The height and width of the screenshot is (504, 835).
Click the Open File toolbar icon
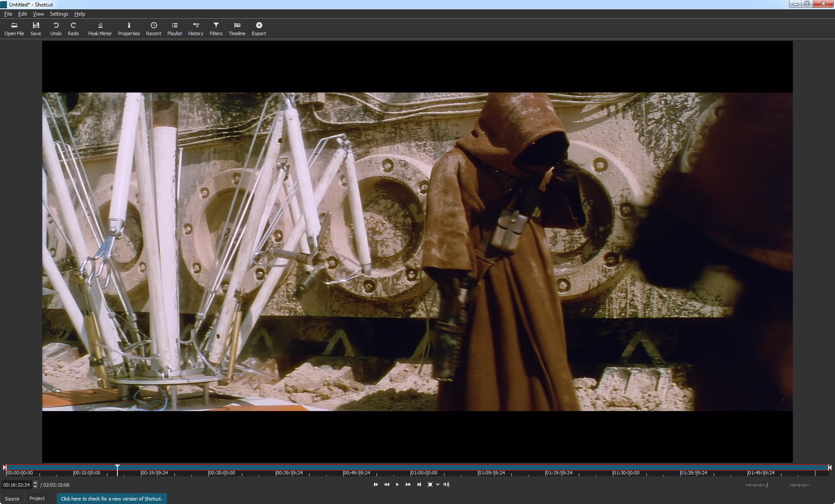point(14,29)
